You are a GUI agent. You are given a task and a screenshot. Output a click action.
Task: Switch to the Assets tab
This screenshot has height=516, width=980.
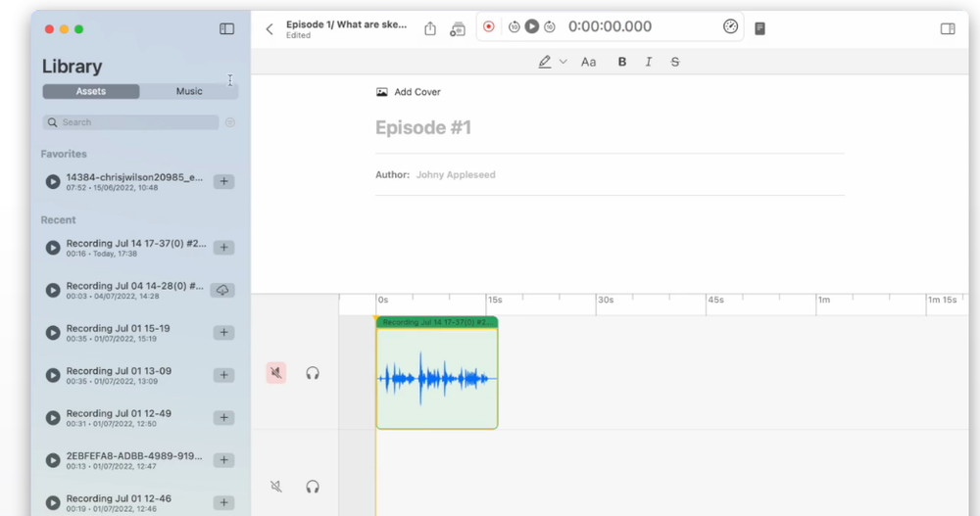click(91, 91)
